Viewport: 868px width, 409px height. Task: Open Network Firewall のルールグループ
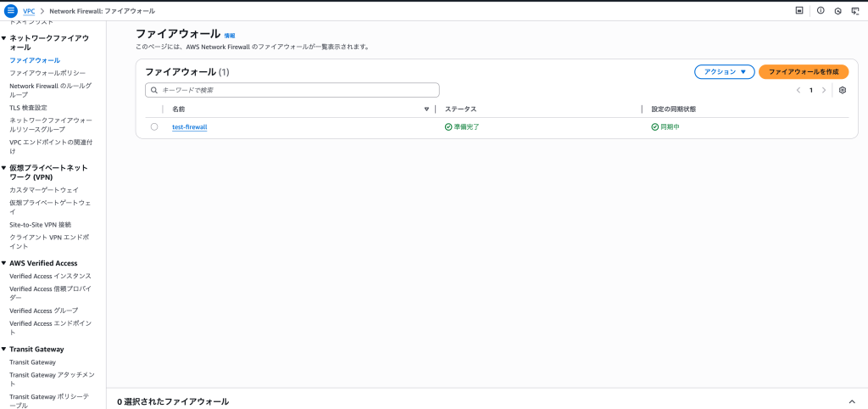point(50,90)
